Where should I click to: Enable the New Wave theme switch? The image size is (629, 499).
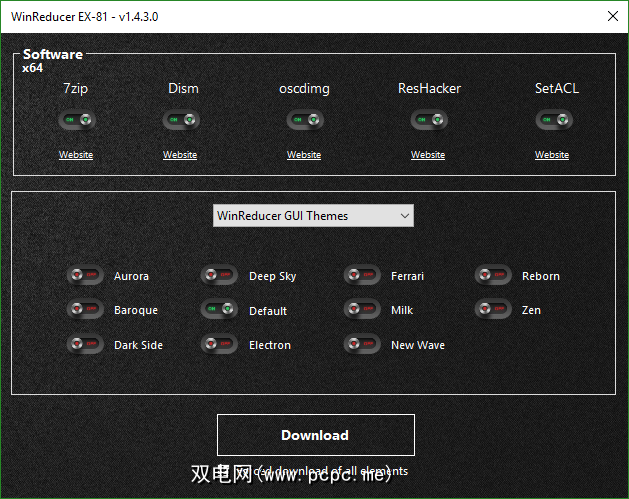tap(362, 344)
